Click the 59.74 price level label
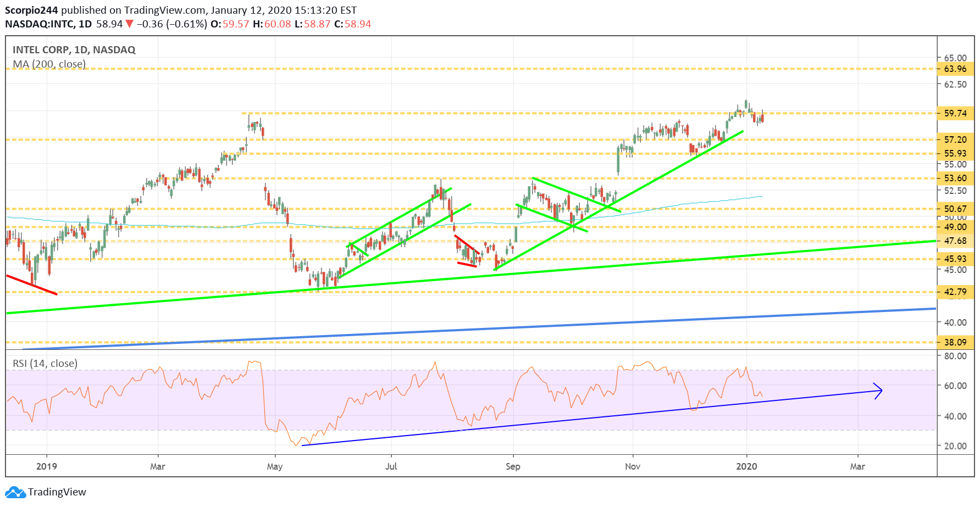 [955, 114]
